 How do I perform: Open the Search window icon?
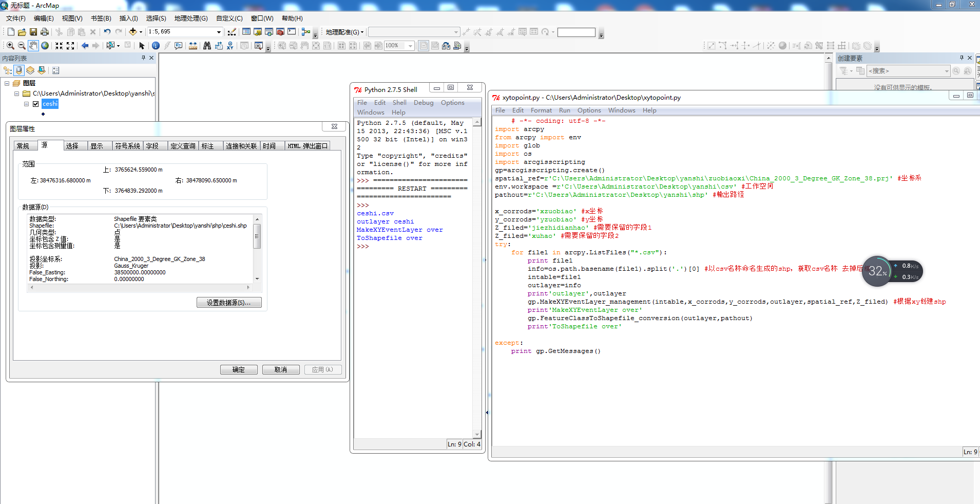click(x=269, y=32)
